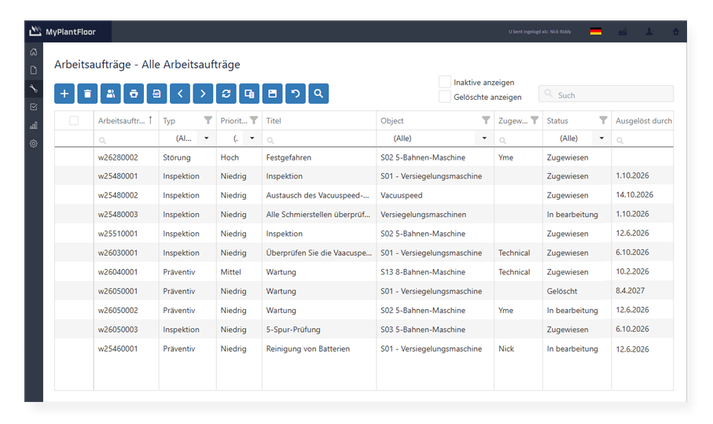This screenshot has width=713, height=424.
Task: Toggle the Inaktive anzeigen checkbox
Action: [445, 82]
